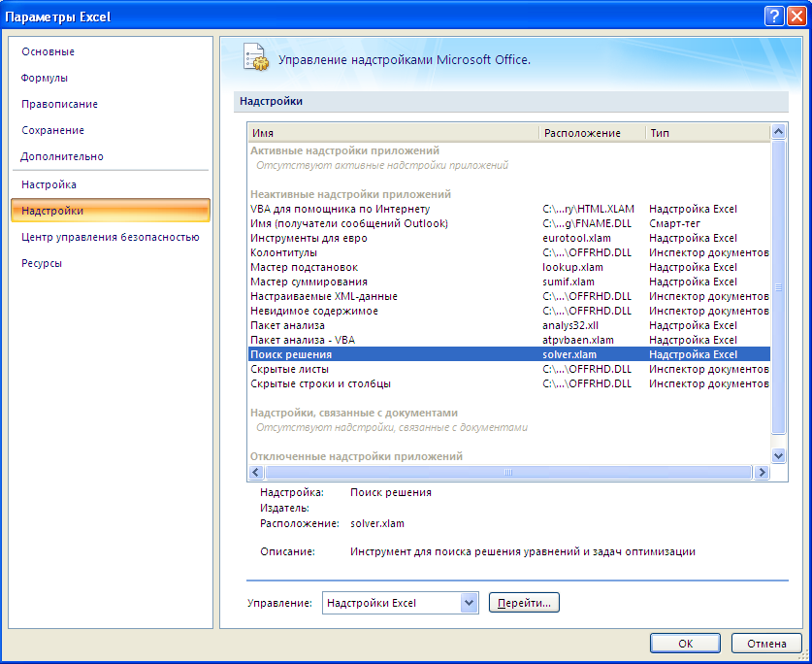Select the Пакет анализа row with analys32.xll
This screenshot has height=664, width=812.
(x=509, y=325)
